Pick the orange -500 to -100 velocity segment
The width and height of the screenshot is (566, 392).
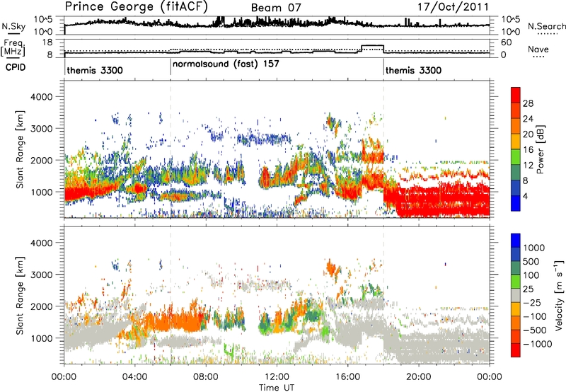(516, 323)
